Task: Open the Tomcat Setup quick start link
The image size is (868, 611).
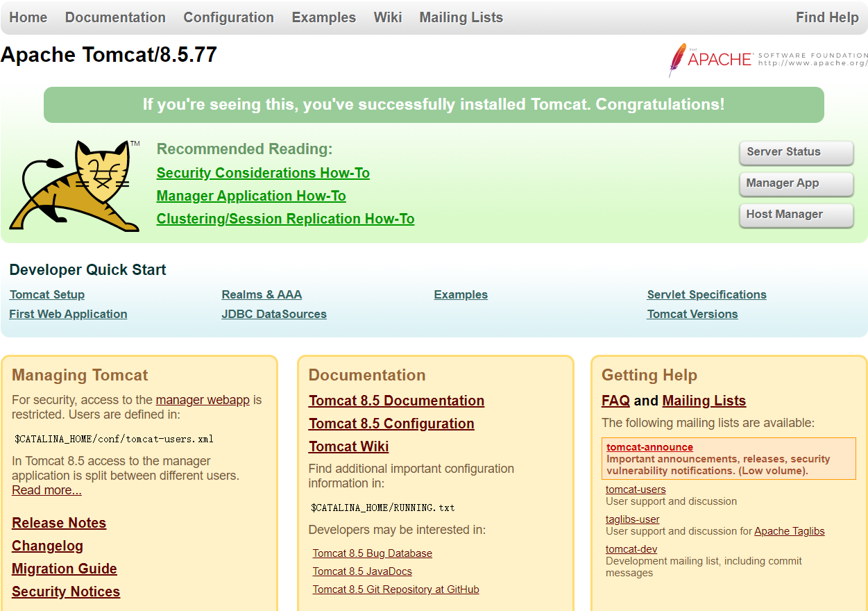Action: 47,294
